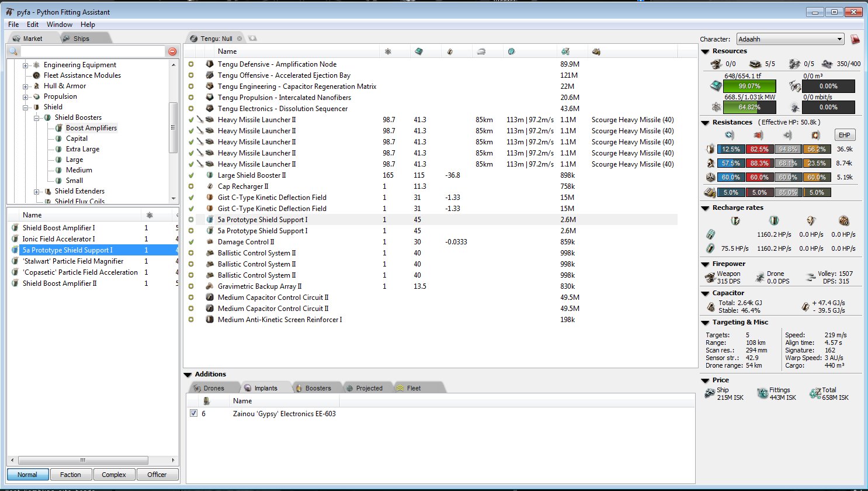The width and height of the screenshot is (868, 491).
Task: Collapse the Resistances section
Action: tap(706, 123)
